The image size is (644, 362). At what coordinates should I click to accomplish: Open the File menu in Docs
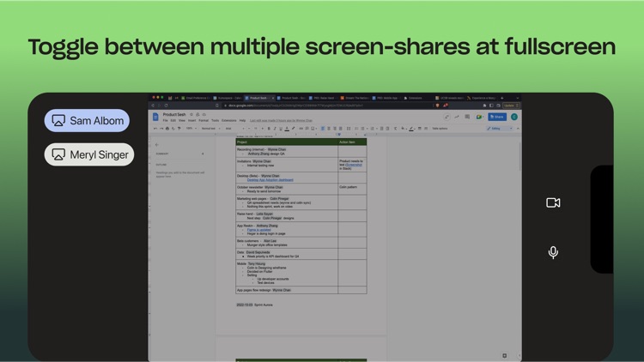165,121
